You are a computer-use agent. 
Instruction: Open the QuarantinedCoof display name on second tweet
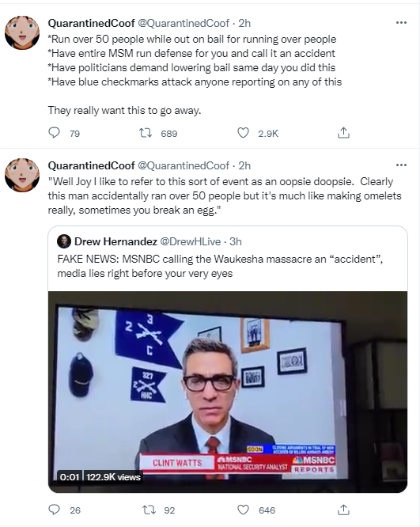click(x=92, y=165)
